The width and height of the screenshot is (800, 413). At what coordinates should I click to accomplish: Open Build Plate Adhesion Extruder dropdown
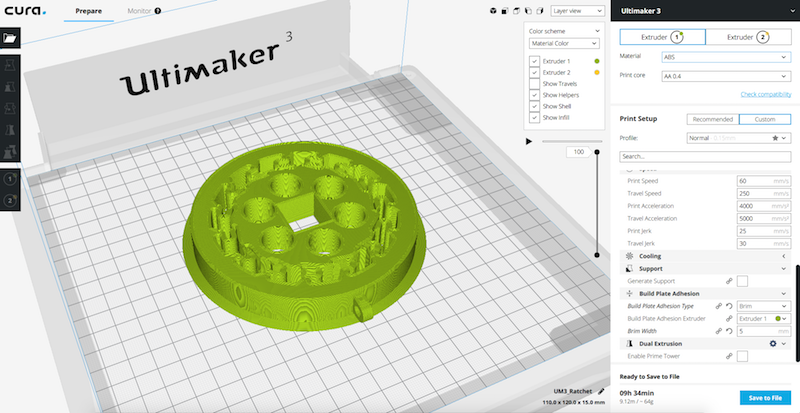click(764, 319)
